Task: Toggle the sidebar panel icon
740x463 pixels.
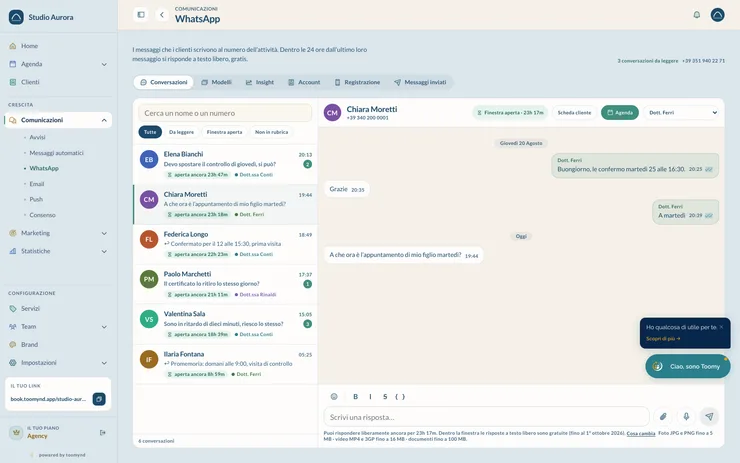Action: pyautogui.click(x=141, y=15)
